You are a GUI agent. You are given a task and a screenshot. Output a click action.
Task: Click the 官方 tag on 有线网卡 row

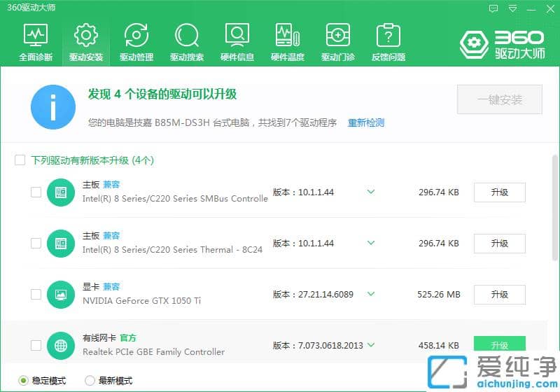click(128, 337)
